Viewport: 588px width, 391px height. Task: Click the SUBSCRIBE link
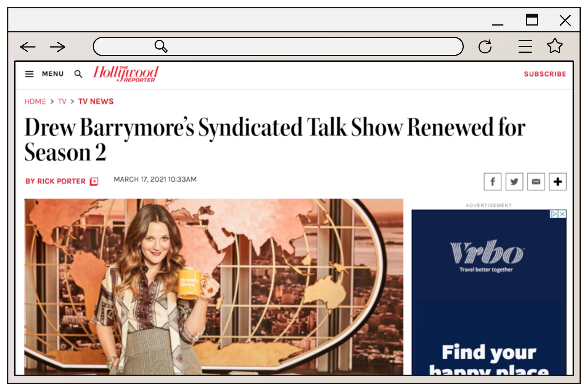[545, 74]
